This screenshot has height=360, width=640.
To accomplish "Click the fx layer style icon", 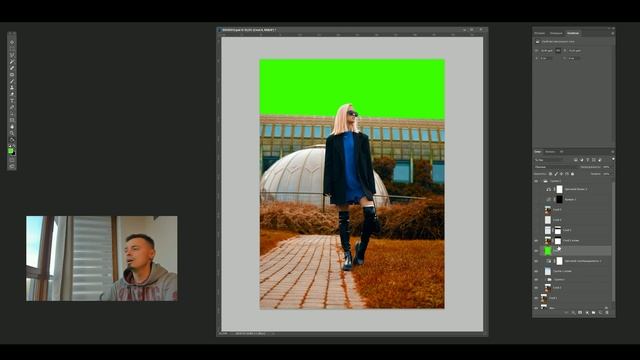I will (x=573, y=313).
